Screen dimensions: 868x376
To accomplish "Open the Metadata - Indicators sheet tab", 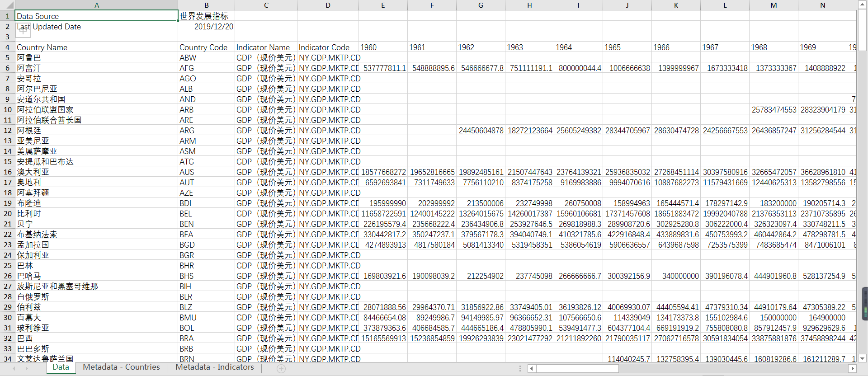I will click(215, 367).
